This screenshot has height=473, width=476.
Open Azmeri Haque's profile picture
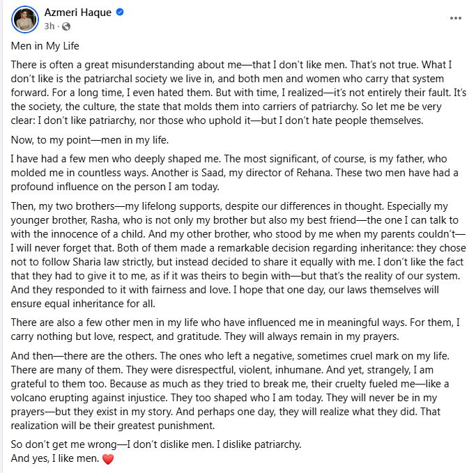point(25,19)
